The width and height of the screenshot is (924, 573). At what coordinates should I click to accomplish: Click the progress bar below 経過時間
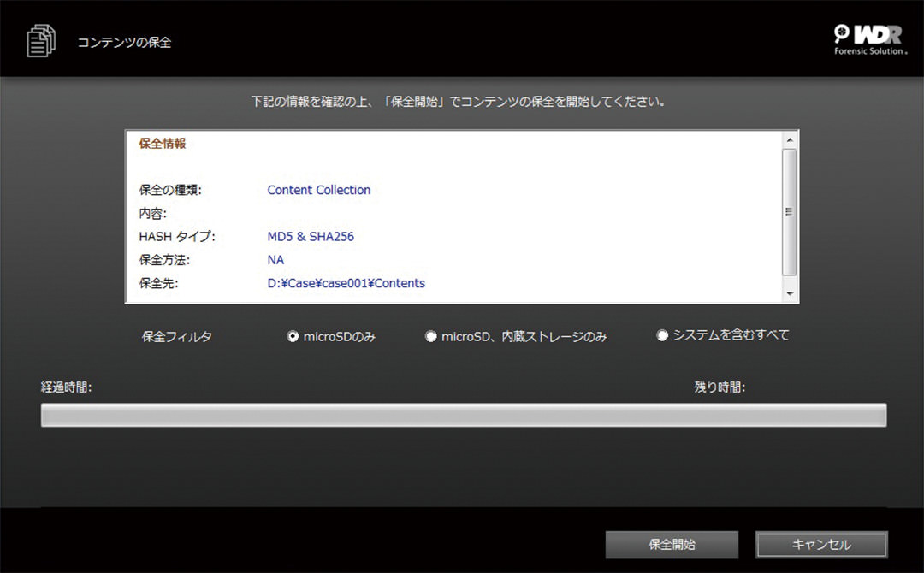464,415
